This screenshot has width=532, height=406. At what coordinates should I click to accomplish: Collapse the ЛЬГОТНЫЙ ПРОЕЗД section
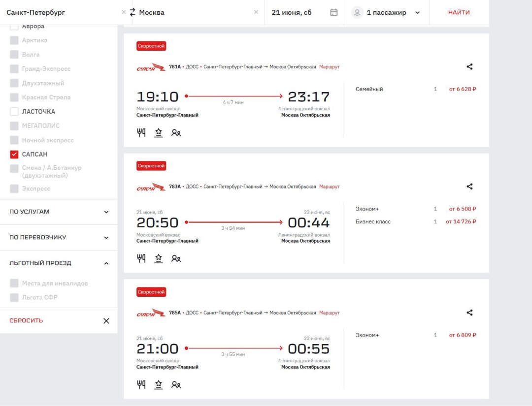(x=59, y=263)
